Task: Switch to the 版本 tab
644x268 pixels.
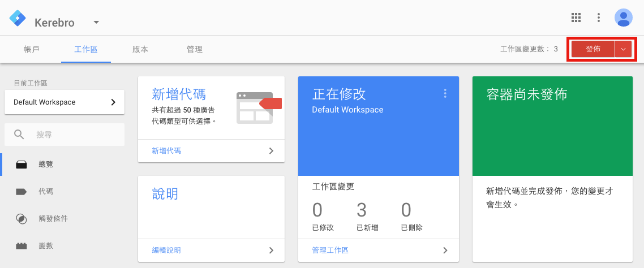Action: tap(140, 49)
